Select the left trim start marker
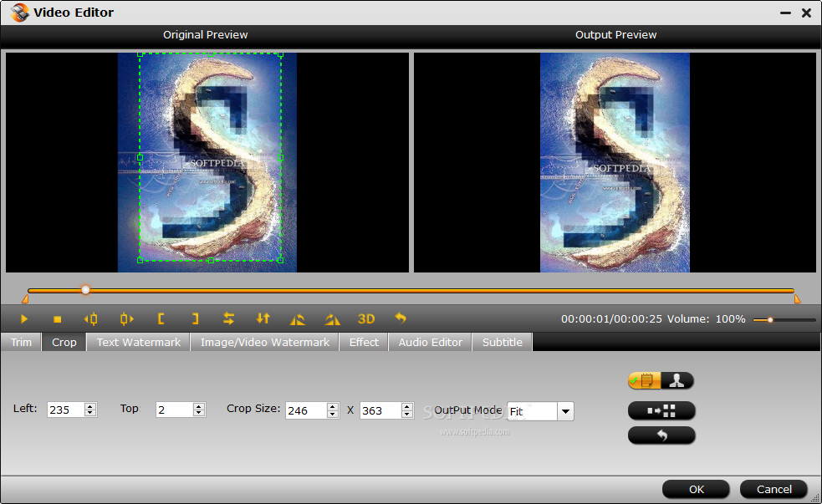 tap(24, 299)
